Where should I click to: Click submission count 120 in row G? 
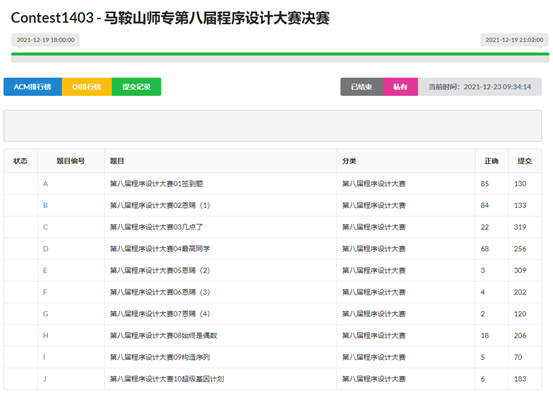(x=520, y=314)
